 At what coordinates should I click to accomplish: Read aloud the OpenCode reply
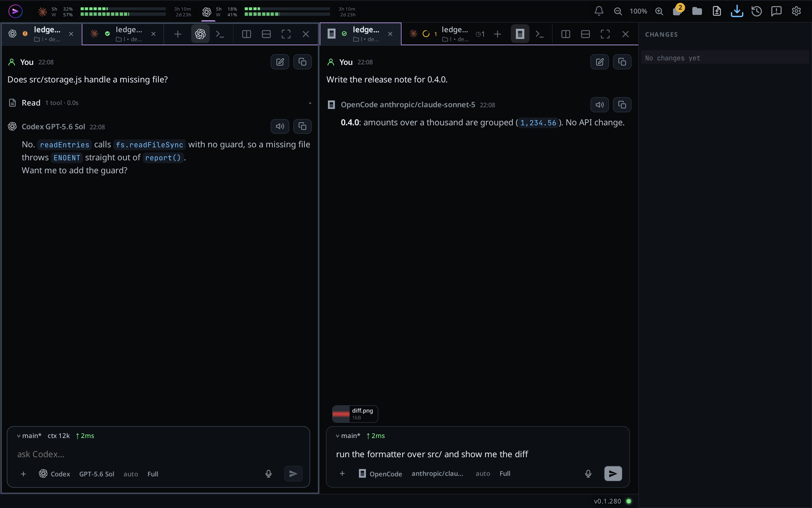600,105
